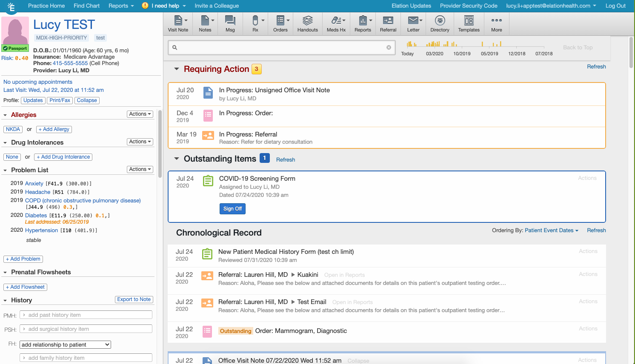Viewport: 635px width, 364px height.
Task: Click the main chart vertical scrollbar
Action: (x=631, y=52)
